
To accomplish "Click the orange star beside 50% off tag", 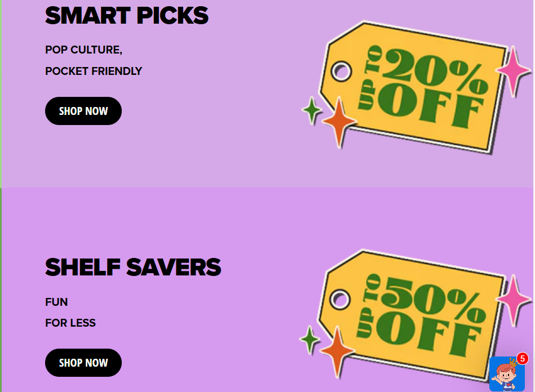I will coord(337,351).
